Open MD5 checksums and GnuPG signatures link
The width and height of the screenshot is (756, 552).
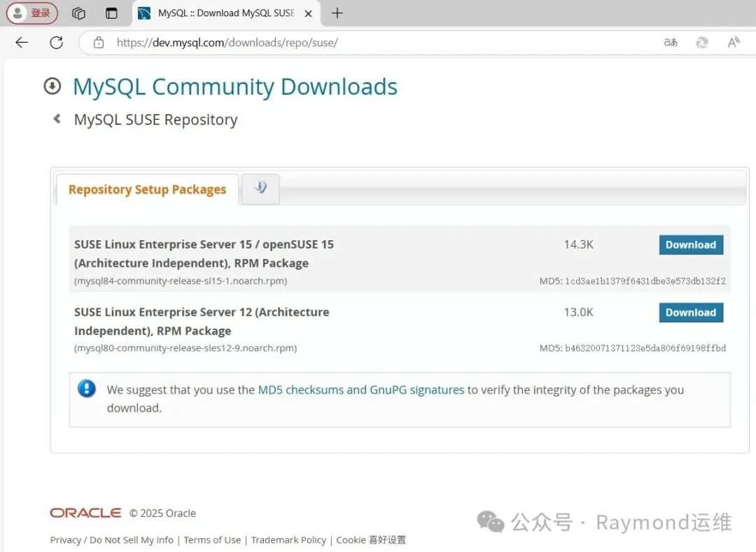click(361, 390)
